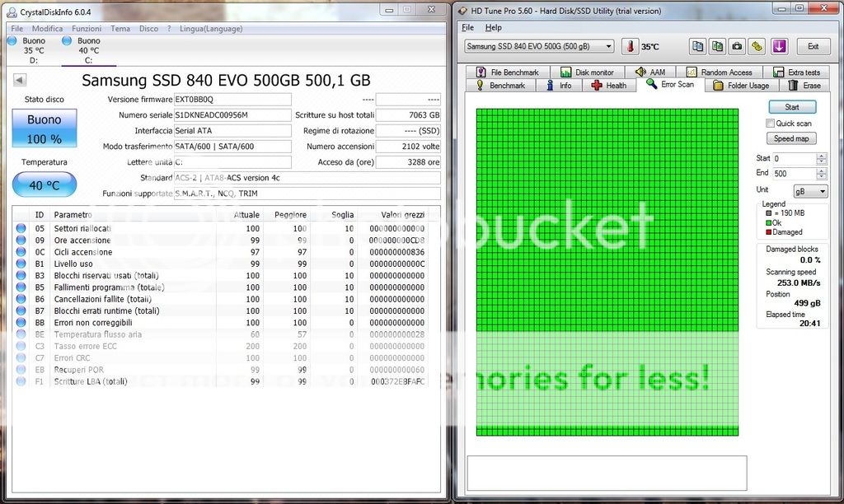This screenshot has width=844, height=504.
Task: Click the End position input field
Action: pos(795,173)
